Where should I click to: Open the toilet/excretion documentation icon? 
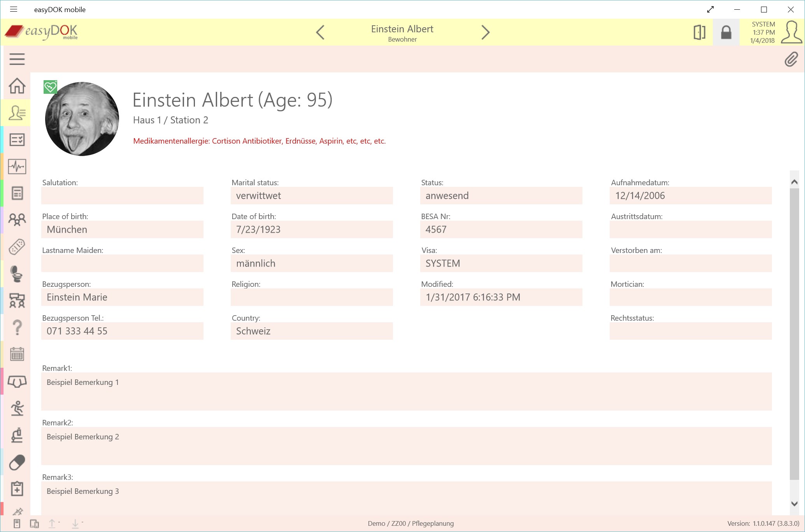coord(17,274)
